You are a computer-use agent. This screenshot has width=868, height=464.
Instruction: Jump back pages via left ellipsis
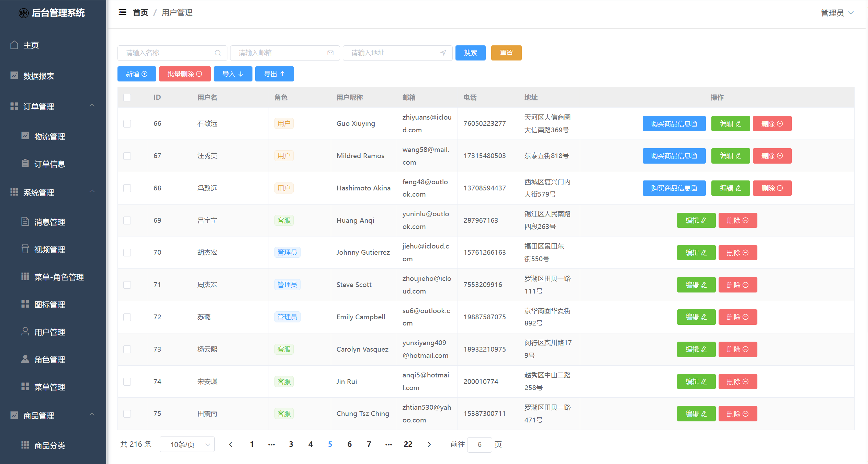pos(271,444)
